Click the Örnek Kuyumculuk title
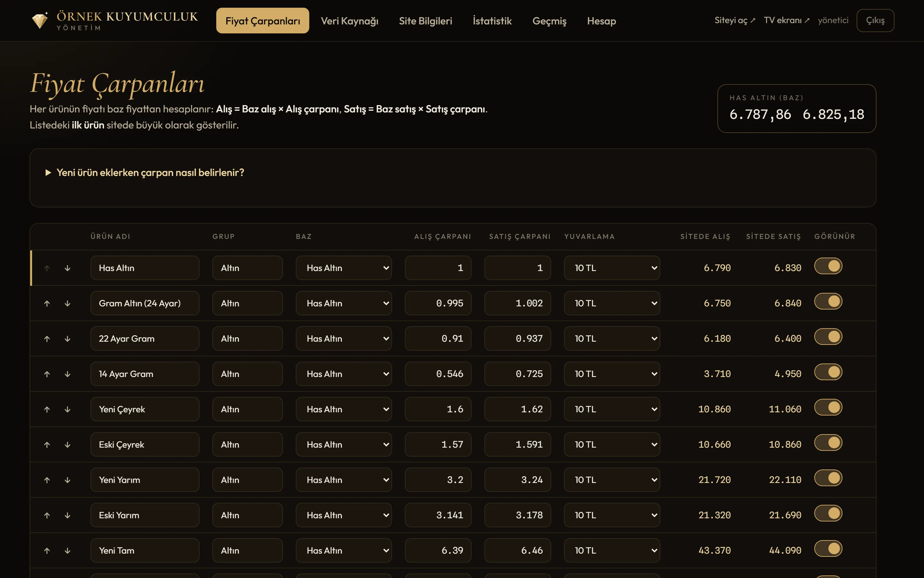 [127, 16]
